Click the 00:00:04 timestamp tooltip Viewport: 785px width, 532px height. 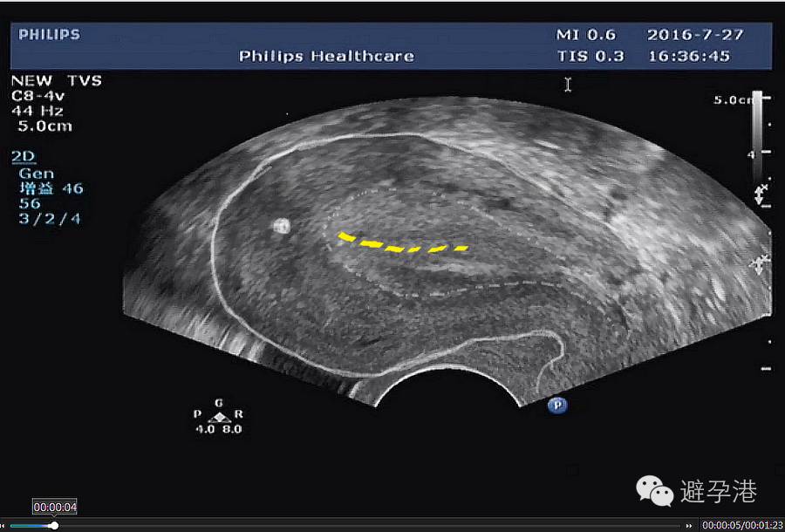(x=55, y=507)
